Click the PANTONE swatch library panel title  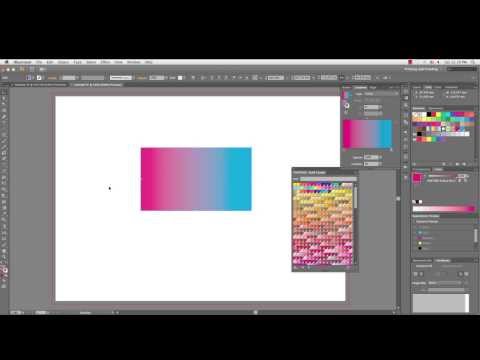click(309, 172)
